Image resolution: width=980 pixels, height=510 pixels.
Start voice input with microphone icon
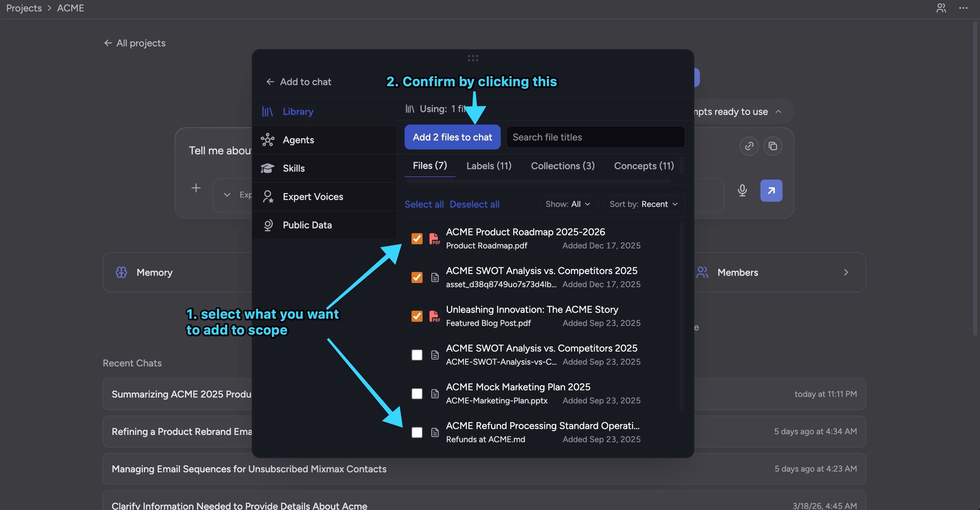[742, 190]
